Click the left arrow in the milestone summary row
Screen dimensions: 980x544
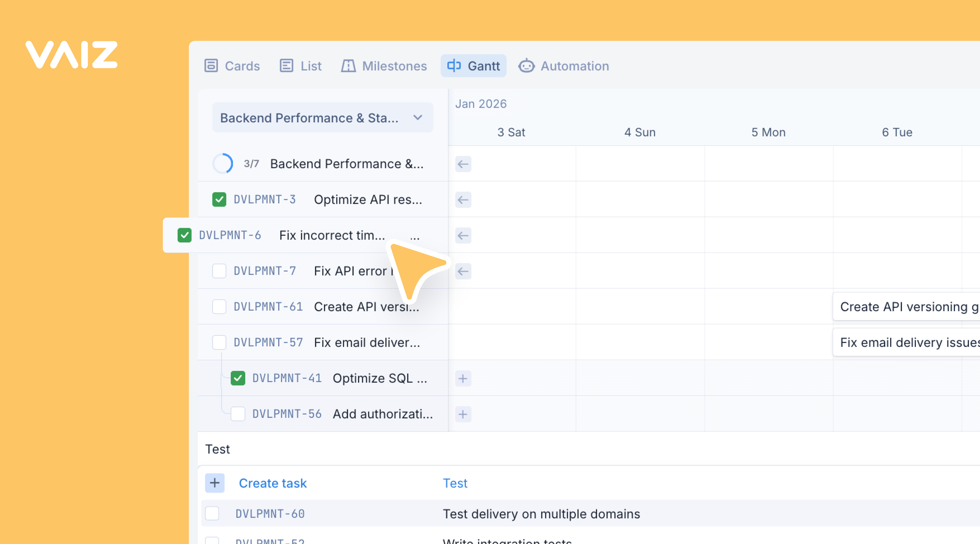click(463, 164)
